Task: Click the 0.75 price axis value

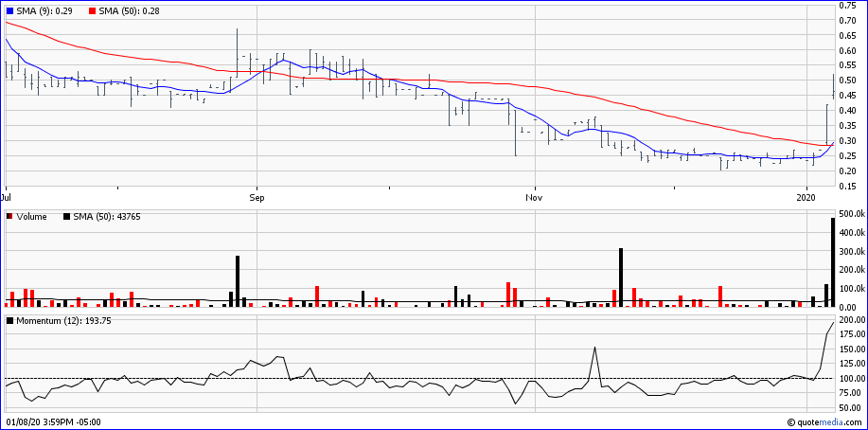Action: tap(847, 6)
